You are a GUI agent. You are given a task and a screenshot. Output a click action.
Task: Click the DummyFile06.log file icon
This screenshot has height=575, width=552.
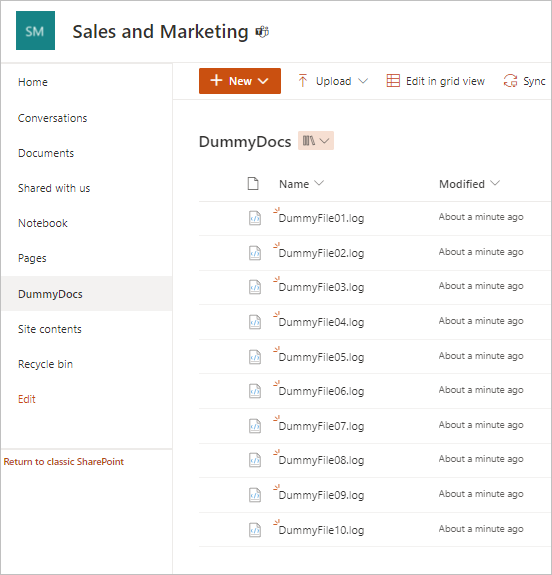pyautogui.click(x=255, y=391)
